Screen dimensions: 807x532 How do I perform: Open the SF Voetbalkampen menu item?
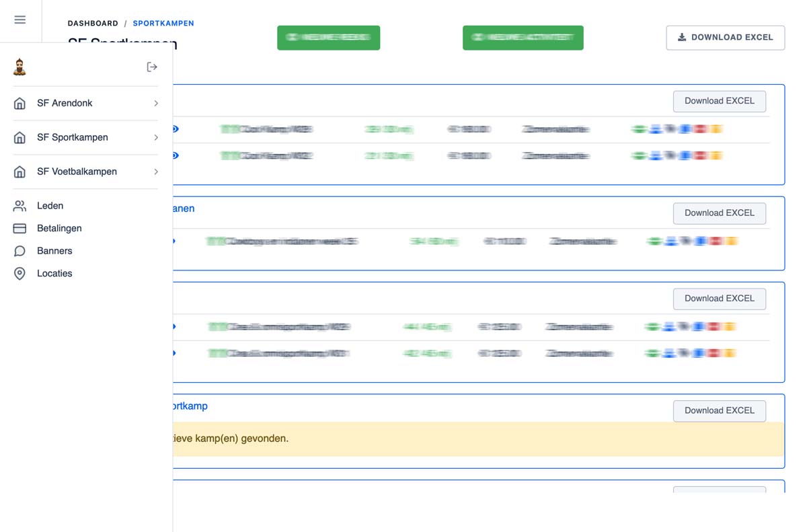pyautogui.click(x=77, y=172)
